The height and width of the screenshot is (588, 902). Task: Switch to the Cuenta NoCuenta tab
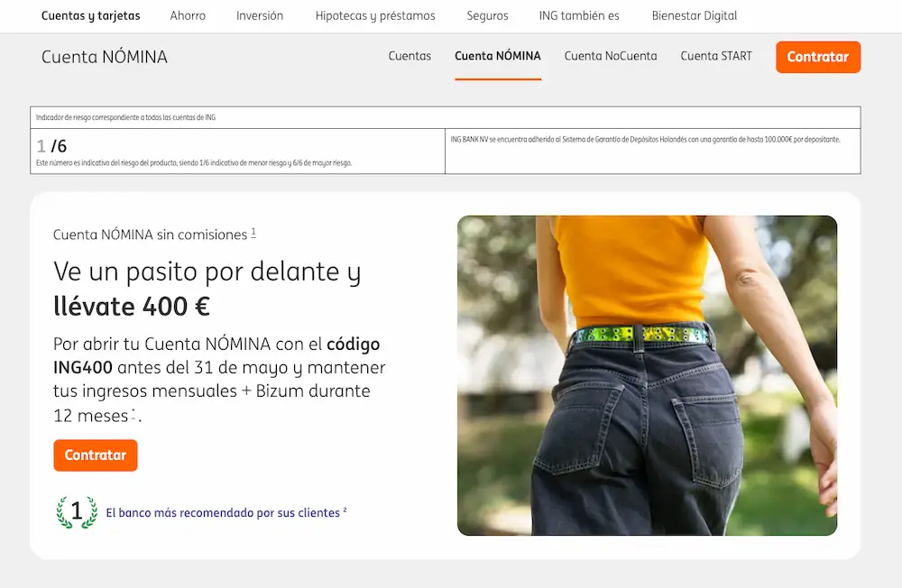pyautogui.click(x=611, y=56)
